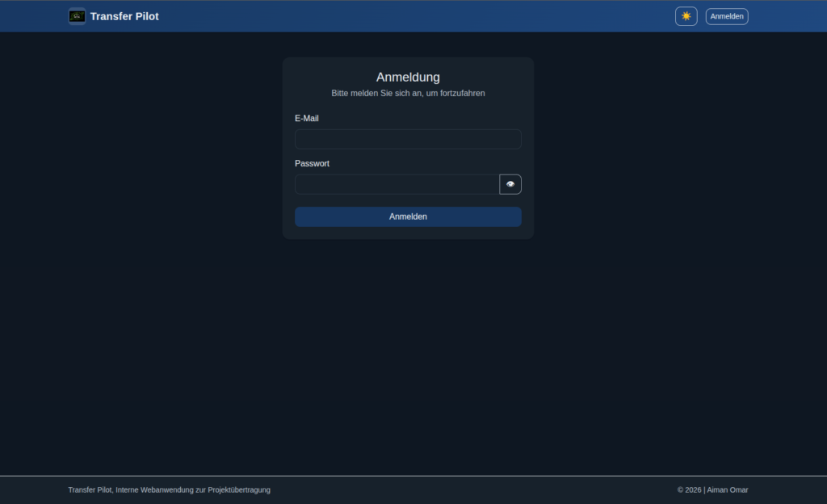Click the login card's blank padding area
Image resolution: width=827 pixels, height=504 pixels.
(408, 233)
